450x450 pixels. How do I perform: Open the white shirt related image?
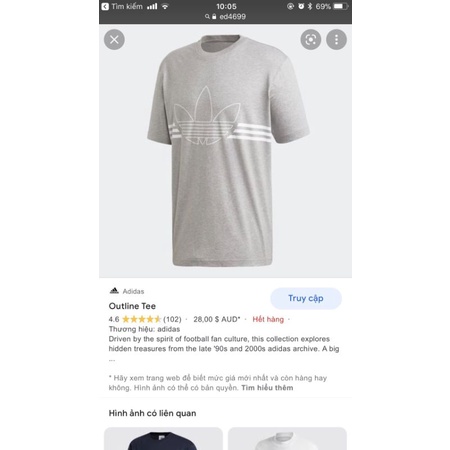pyautogui.click(x=287, y=439)
